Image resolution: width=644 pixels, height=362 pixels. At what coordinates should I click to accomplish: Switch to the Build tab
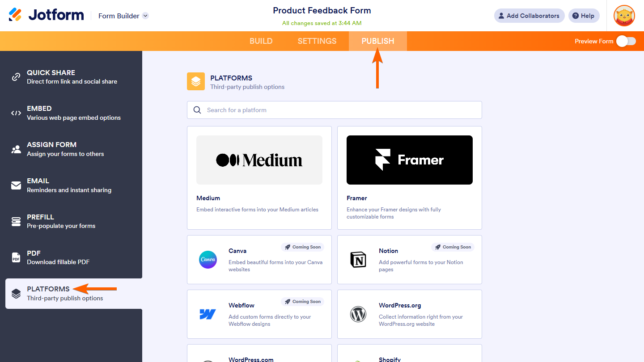click(261, 41)
